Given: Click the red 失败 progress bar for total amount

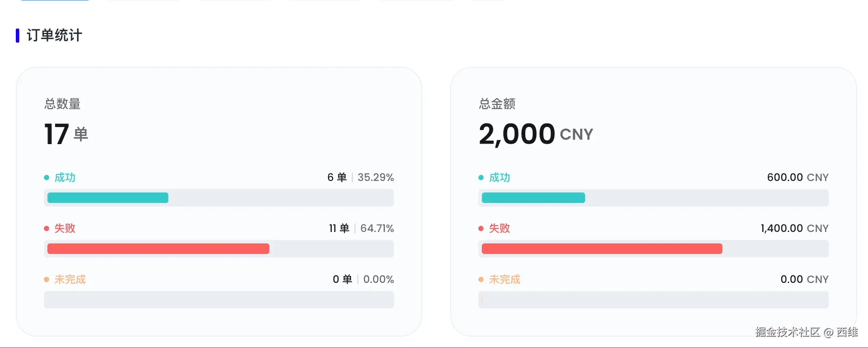Looking at the screenshot, I should click(602, 249).
